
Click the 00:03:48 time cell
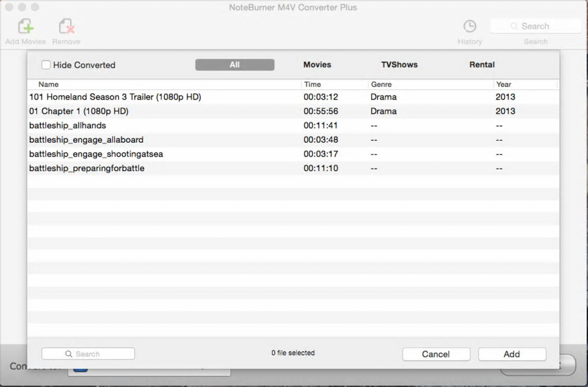pyautogui.click(x=321, y=140)
